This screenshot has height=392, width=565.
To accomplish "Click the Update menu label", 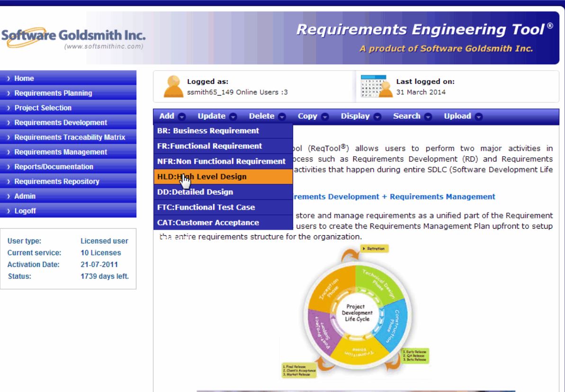I will tap(212, 116).
